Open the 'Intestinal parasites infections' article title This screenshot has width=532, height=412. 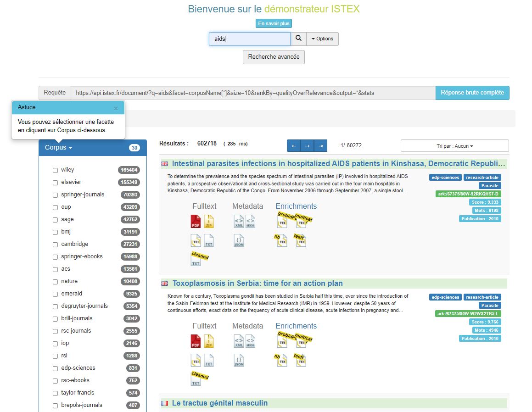click(339, 163)
